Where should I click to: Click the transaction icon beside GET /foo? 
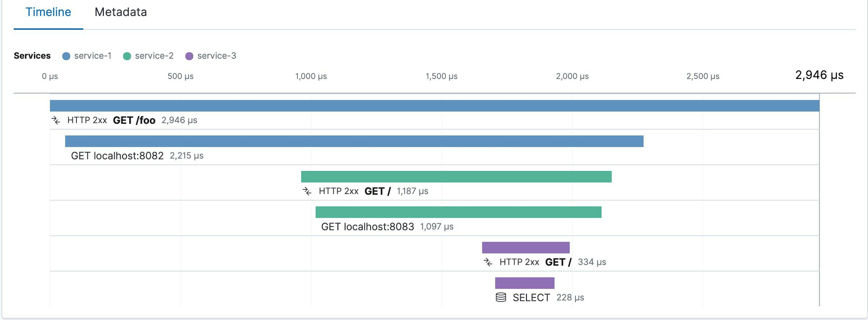tap(56, 120)
